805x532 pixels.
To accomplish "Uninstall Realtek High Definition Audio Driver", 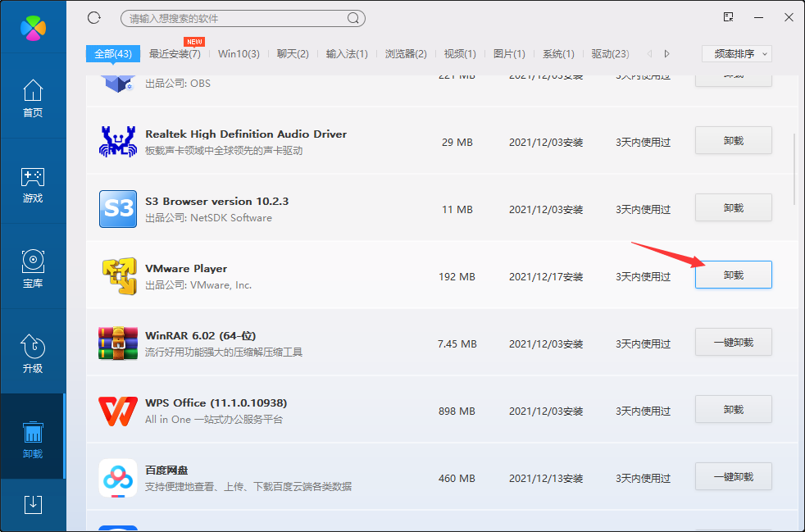I will tap(733, 140).
